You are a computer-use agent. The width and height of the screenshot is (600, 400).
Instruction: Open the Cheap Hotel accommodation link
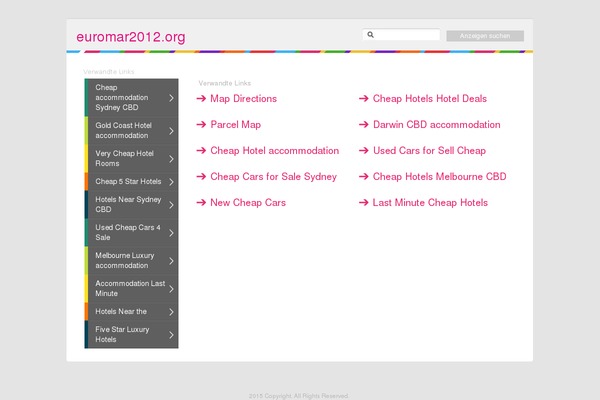point(275,151)
